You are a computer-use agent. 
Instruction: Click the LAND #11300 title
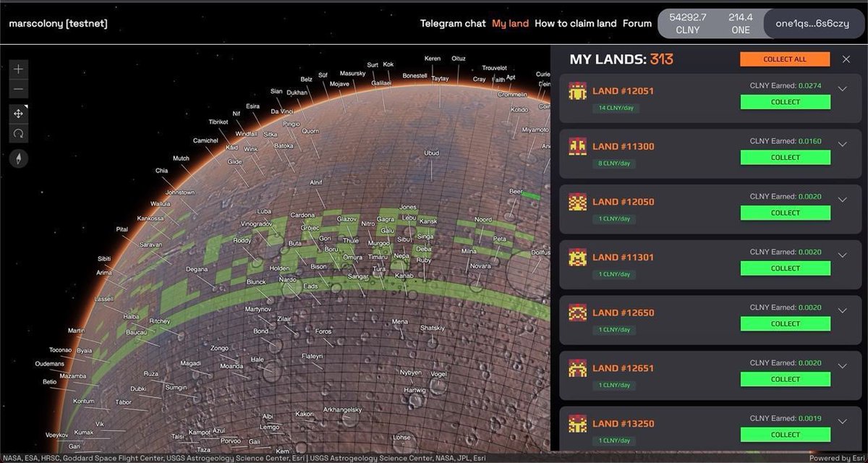point(623,146)
